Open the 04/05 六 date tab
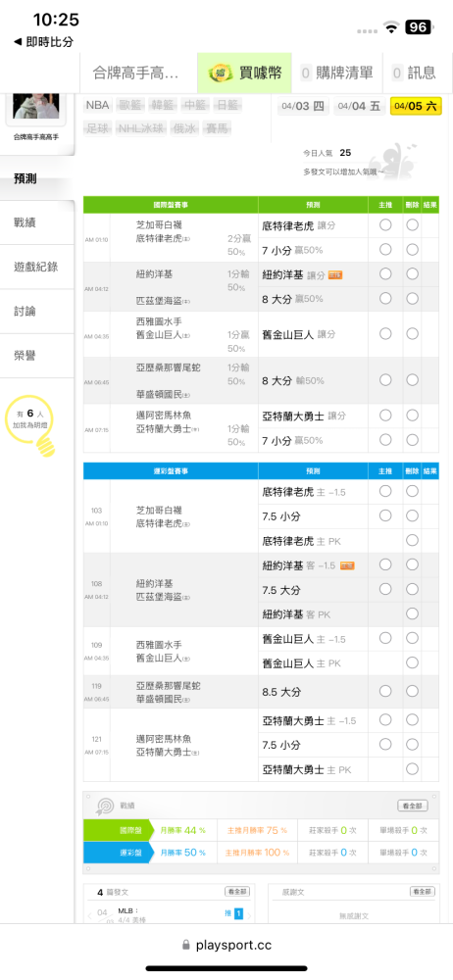The width and height of the screenshot is (453, 980). pos(416,106)
